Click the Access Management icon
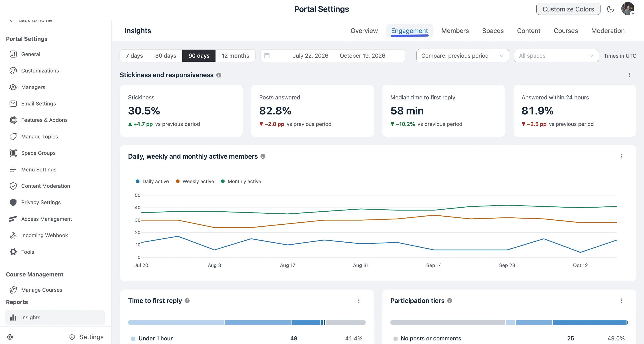644x344 pixels. tap(13, 219)
